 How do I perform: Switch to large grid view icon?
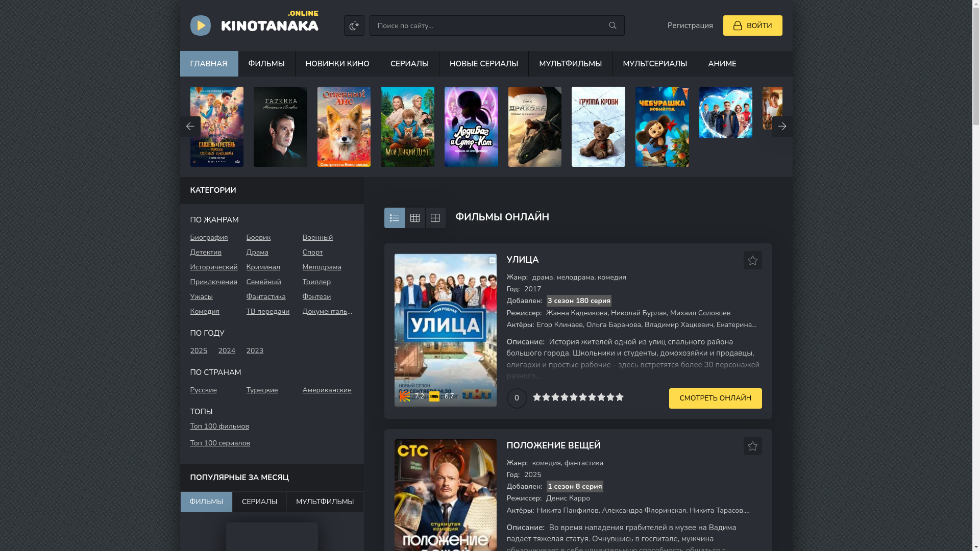coord(435,218)
